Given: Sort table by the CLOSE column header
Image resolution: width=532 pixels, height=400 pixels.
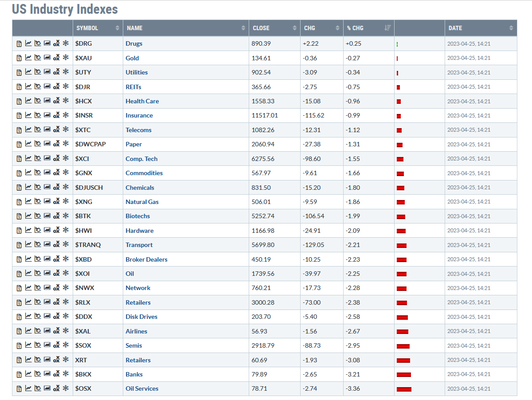Looking at the screenshot, I should pos(275,28).
